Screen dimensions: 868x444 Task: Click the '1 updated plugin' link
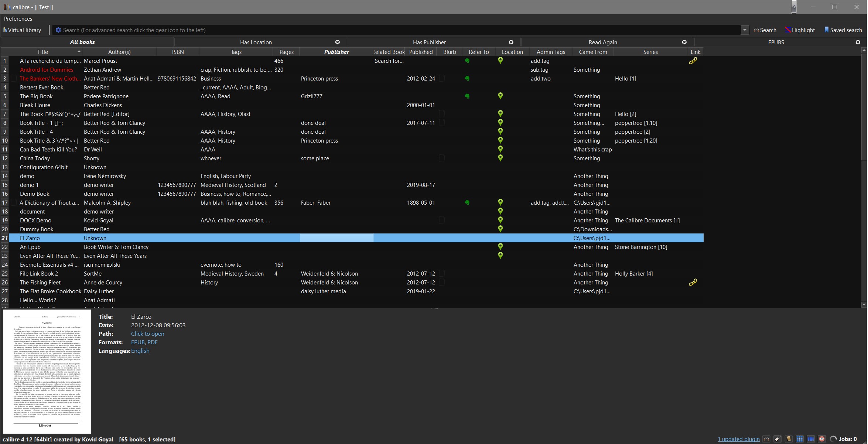738,439
